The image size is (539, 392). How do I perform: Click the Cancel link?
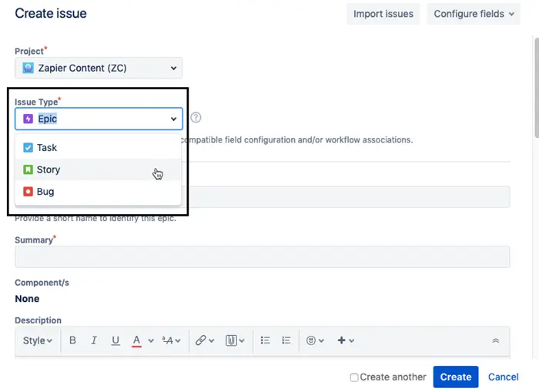click(x=503, y=377)
